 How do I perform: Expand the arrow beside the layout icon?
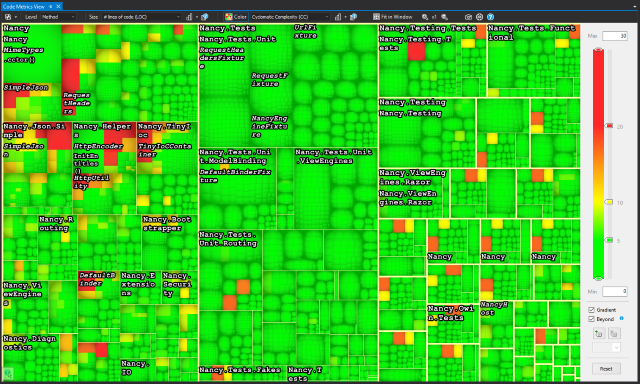(16, 17)
